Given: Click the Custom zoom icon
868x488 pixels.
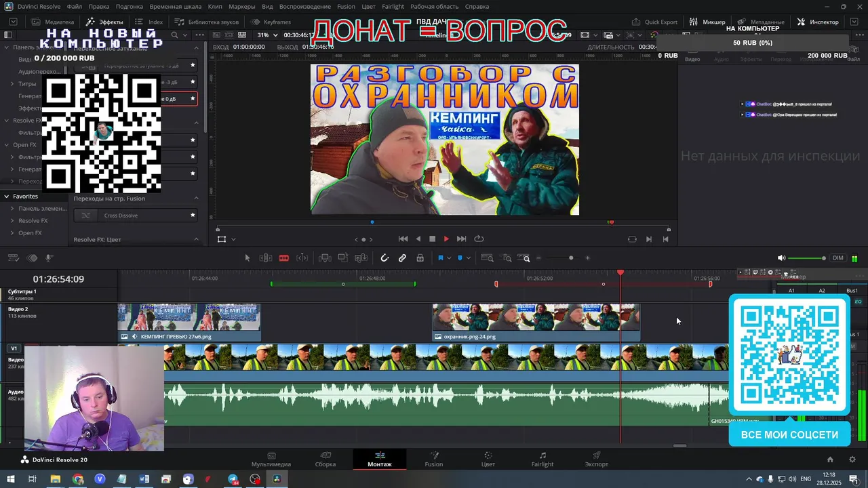Looking at the screenshot, I should pyautogui.click(x=524, y=258).
